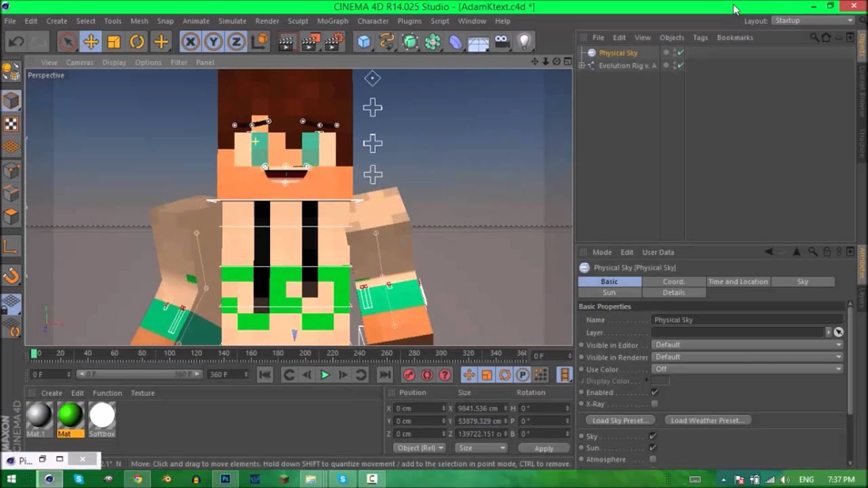Viewport: 868px width, 488px height.
Task: Open the Character menu
Action: [373, 21]
